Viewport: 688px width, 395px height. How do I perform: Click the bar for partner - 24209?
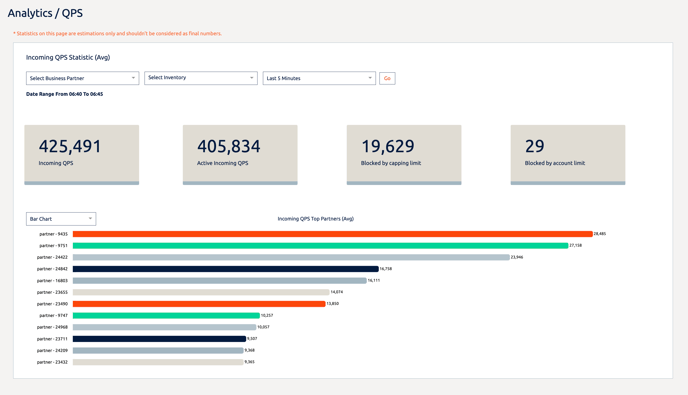[x=158, y=350]
